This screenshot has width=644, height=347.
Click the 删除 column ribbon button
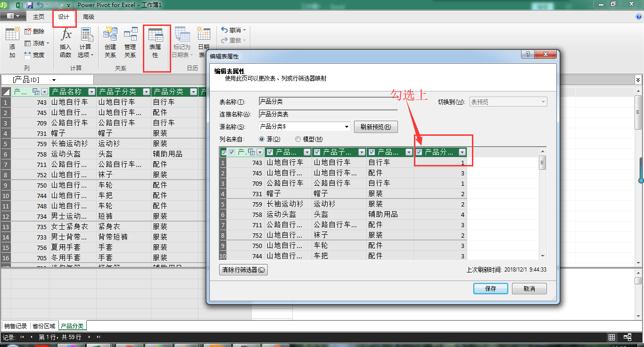click(34, 31)
